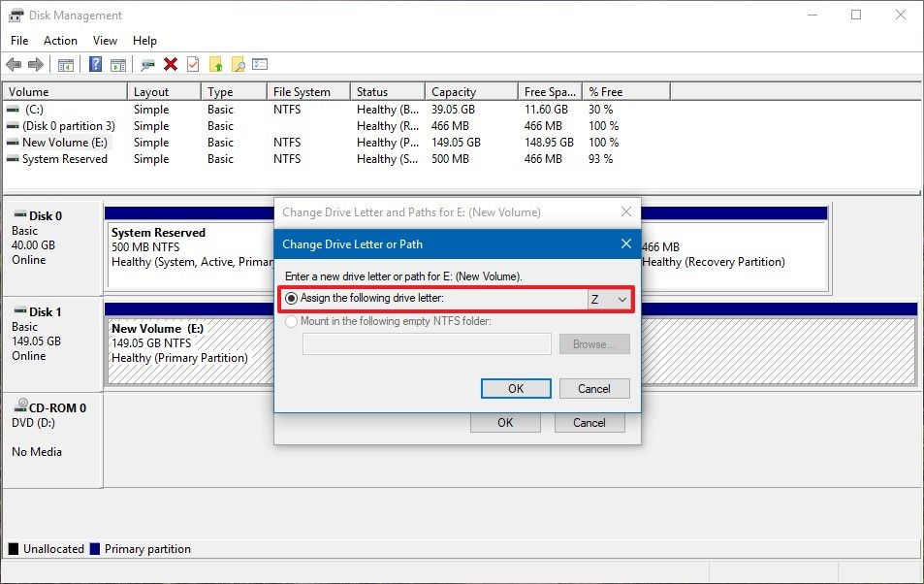Image resolution: width=924 pixels, height=584 pixels.
Task: Select Mount in the following empty NTFS folder
Action: point(292,321)
